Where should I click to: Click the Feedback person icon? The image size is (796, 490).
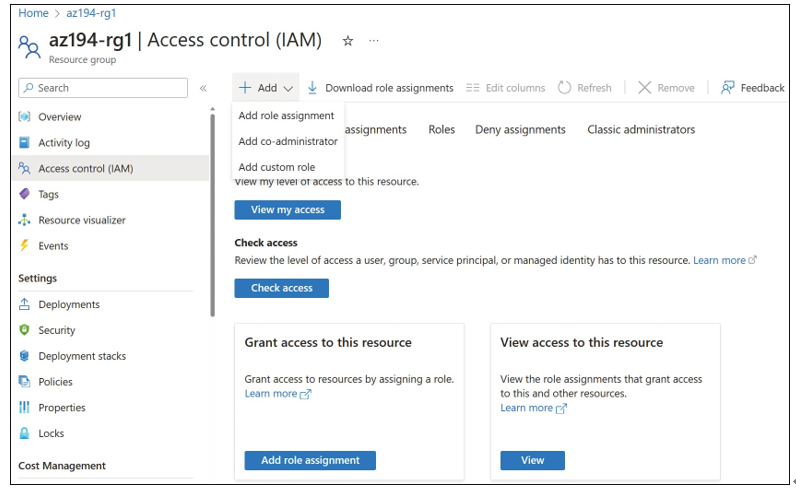727,88
